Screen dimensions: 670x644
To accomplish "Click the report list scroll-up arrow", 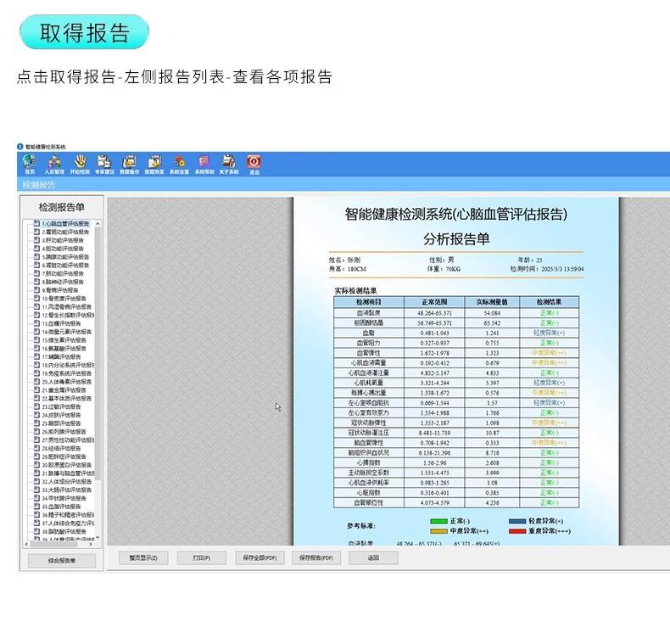I will point(98,224).
